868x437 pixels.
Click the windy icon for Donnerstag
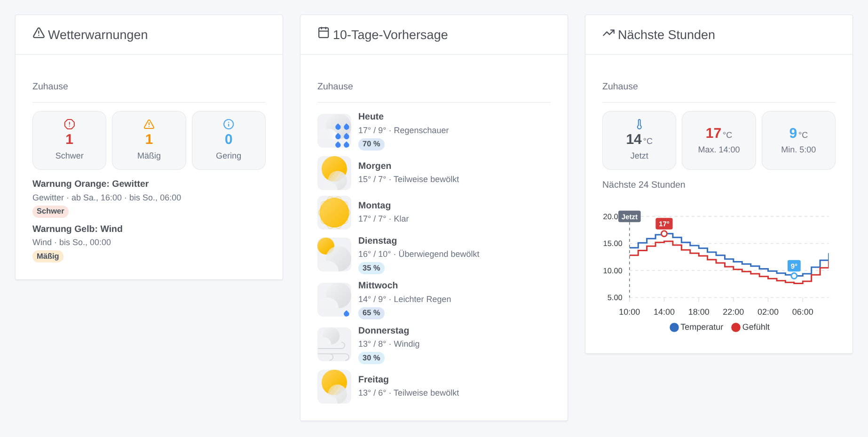pos(334,344)
